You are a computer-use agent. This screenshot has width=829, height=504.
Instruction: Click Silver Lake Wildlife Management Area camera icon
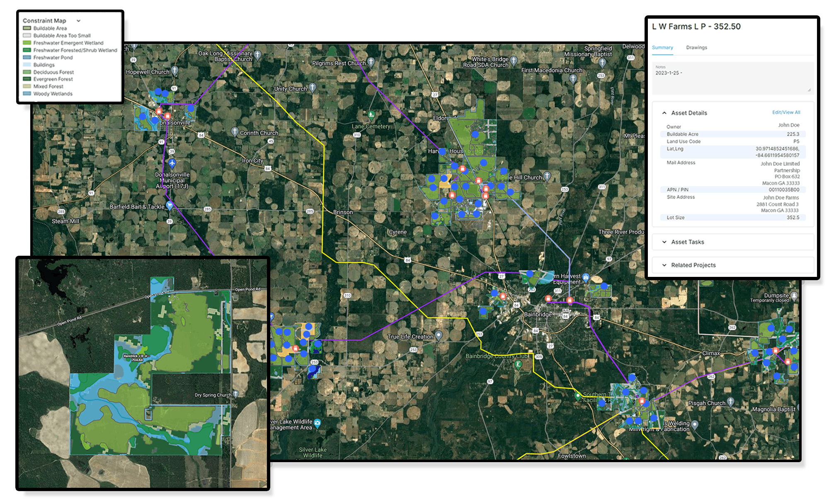coord(318,423)
